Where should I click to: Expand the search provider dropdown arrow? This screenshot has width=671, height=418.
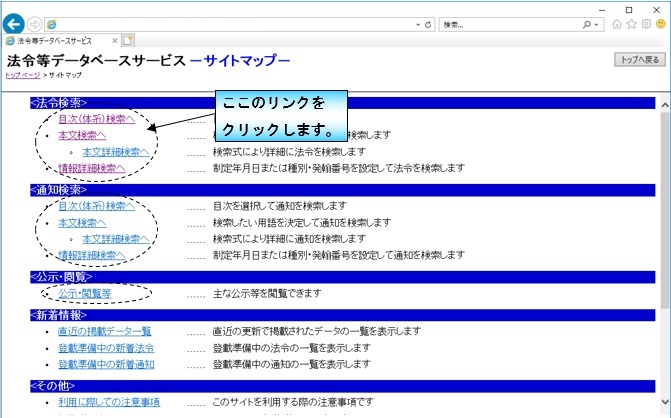[597, 23]
